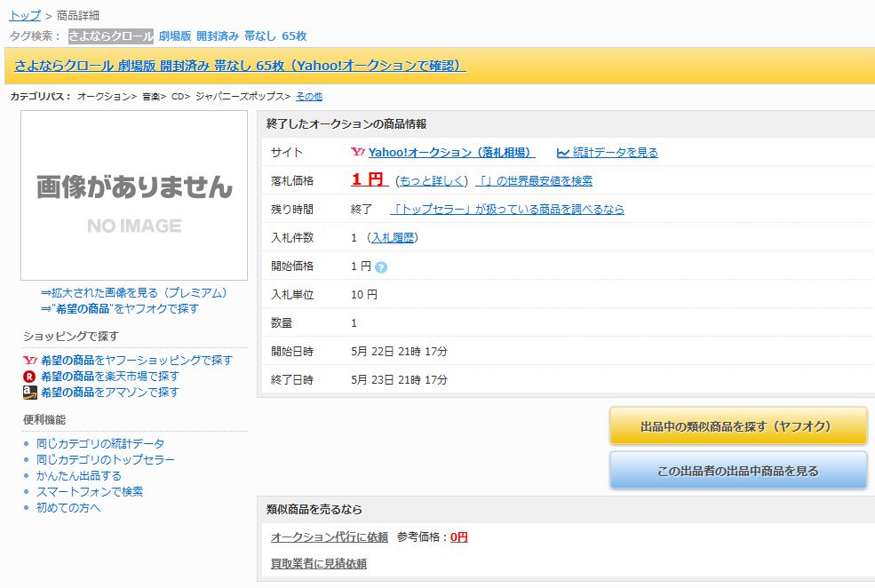This screenshot has width=875, height=588.
Task: Open 同じカテゴリのトップセラー
Action: [106, 460]
